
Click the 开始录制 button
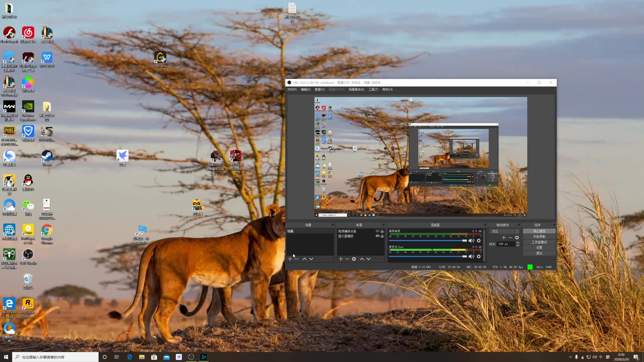click(x=539, y=237)
